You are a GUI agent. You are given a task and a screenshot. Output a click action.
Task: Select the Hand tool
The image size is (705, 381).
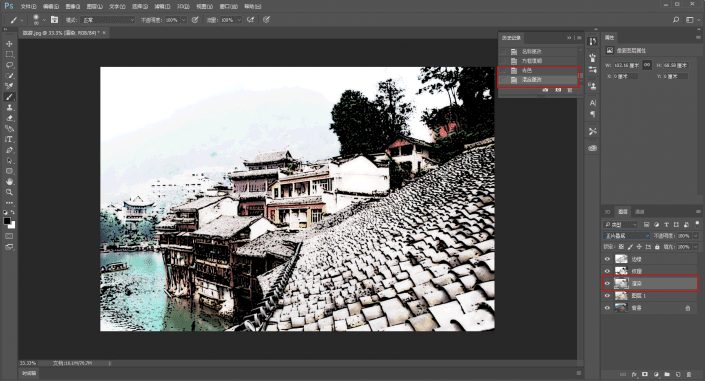(x=9, y=182)
